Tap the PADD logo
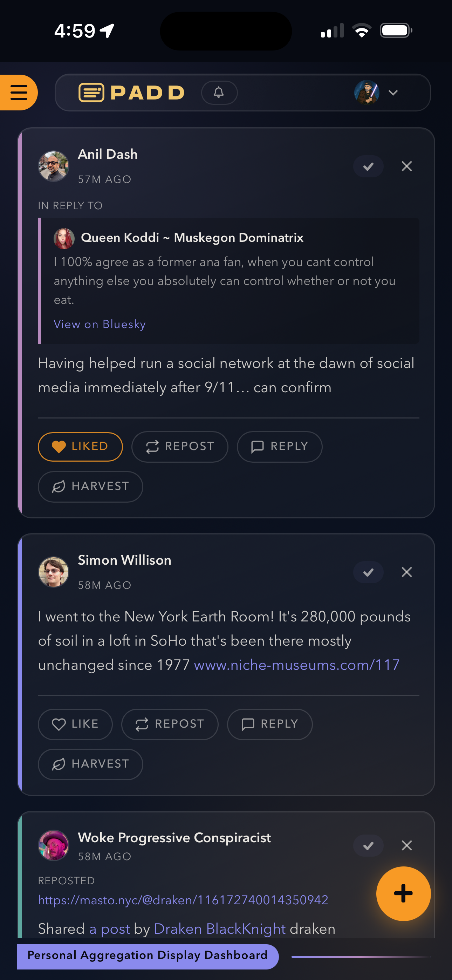The width and height of the screenshot is (452, 980). tap(132, 93)
